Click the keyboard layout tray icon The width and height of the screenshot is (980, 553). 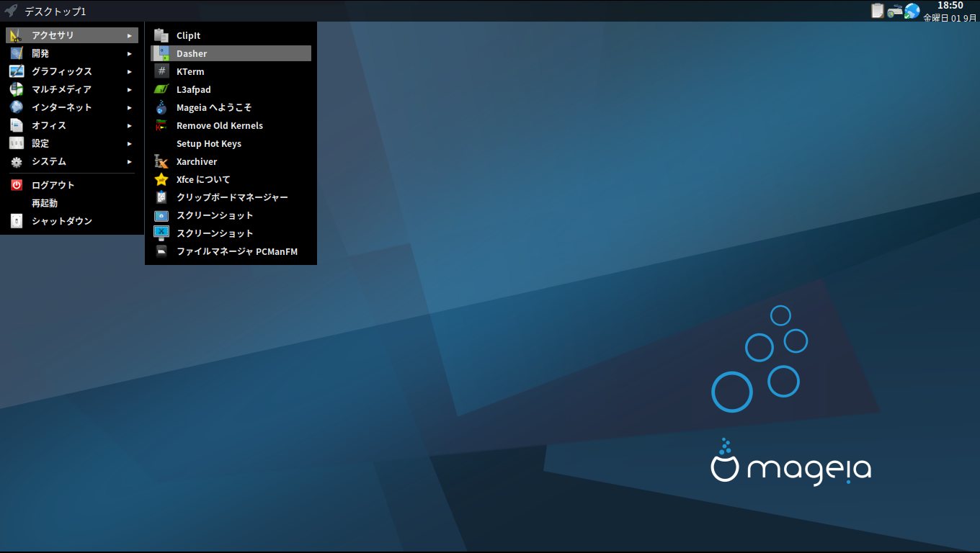point(895,11)
